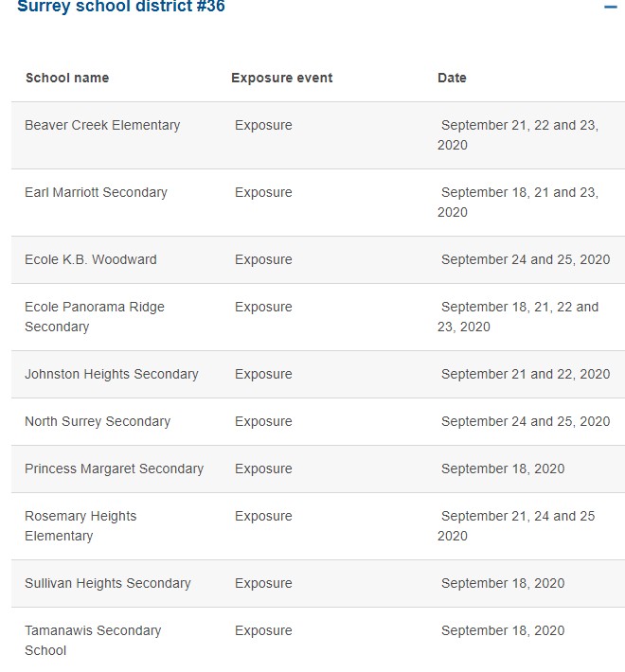Click the Surrey school district #36 heading
Screen dimensions: 625x672
click(121, 6)
